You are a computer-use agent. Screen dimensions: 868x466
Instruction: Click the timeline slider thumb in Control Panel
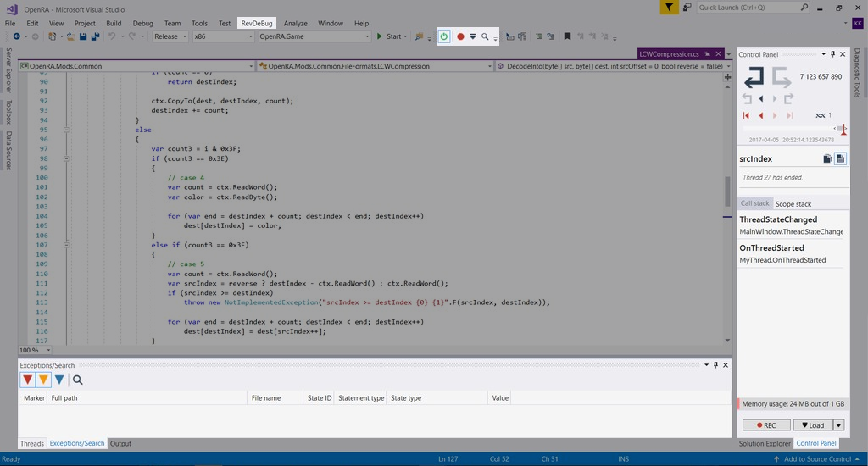coord(841,129)
